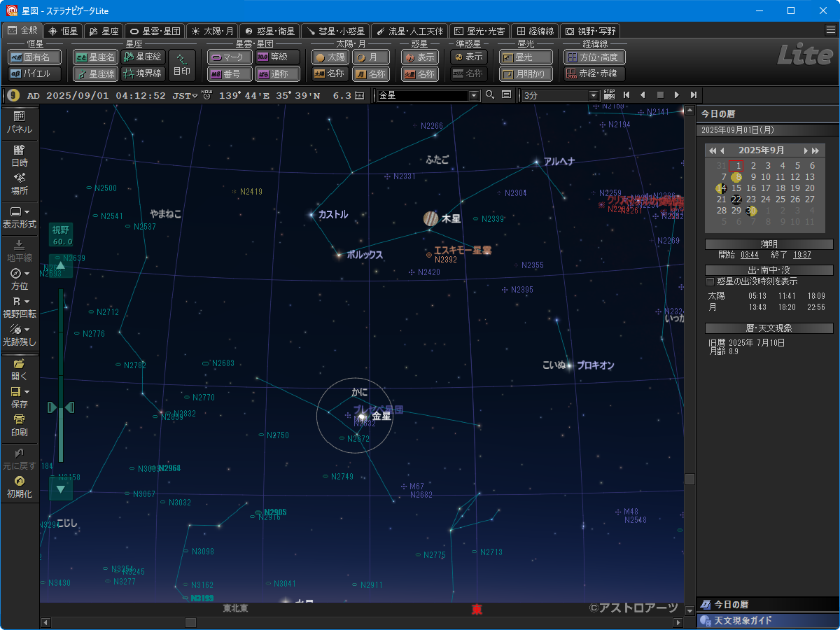
Task: Select September 22 in calendar
Action: coord(736,199)
